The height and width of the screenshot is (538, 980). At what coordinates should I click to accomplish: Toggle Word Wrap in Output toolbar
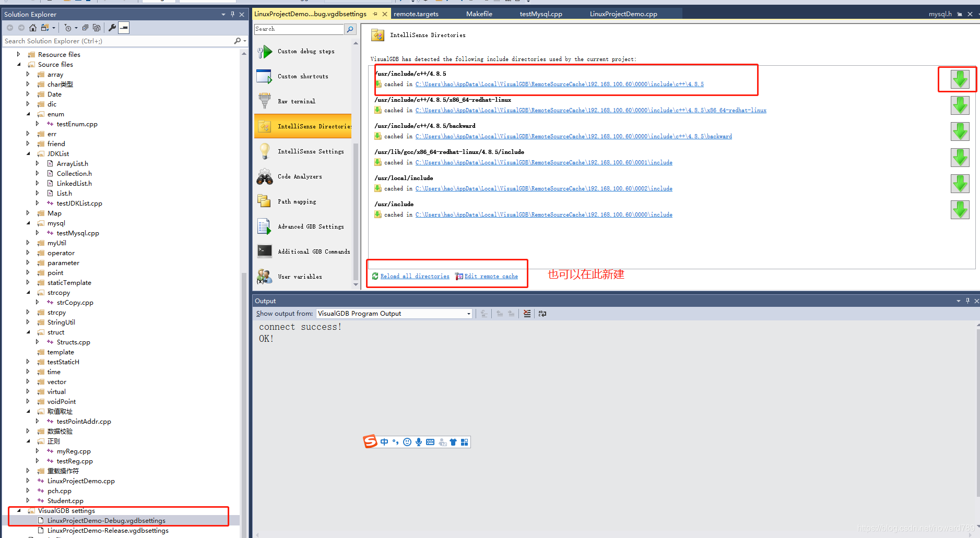pyautogui.click(x=542, y=314)
